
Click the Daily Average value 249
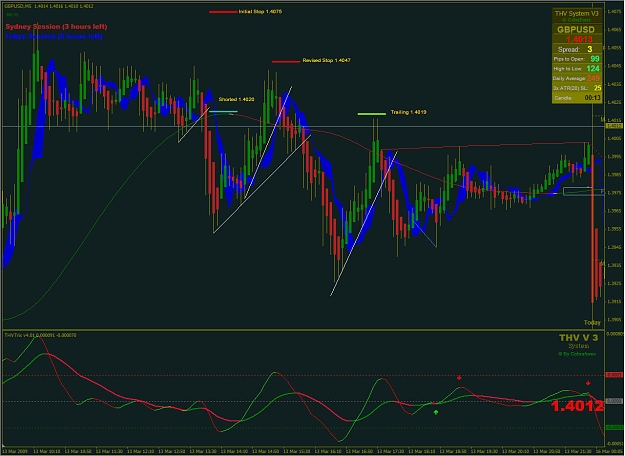(x=593, y=78)
